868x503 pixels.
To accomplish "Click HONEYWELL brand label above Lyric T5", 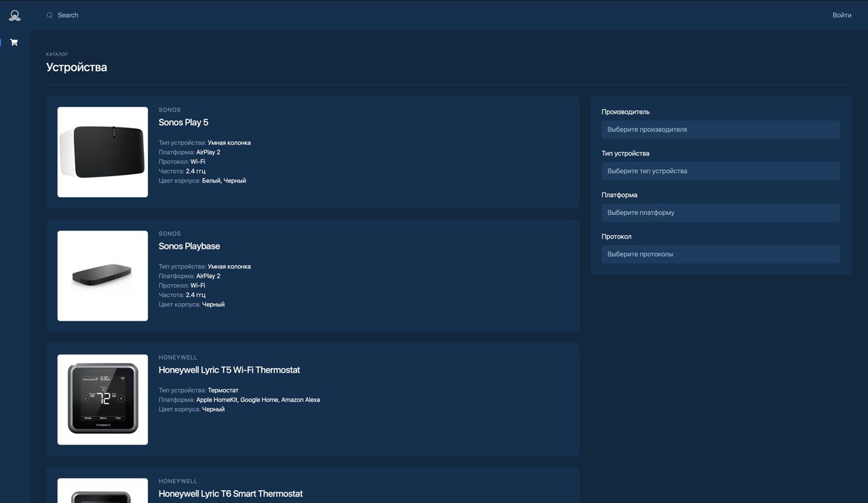I will (178, 357).
